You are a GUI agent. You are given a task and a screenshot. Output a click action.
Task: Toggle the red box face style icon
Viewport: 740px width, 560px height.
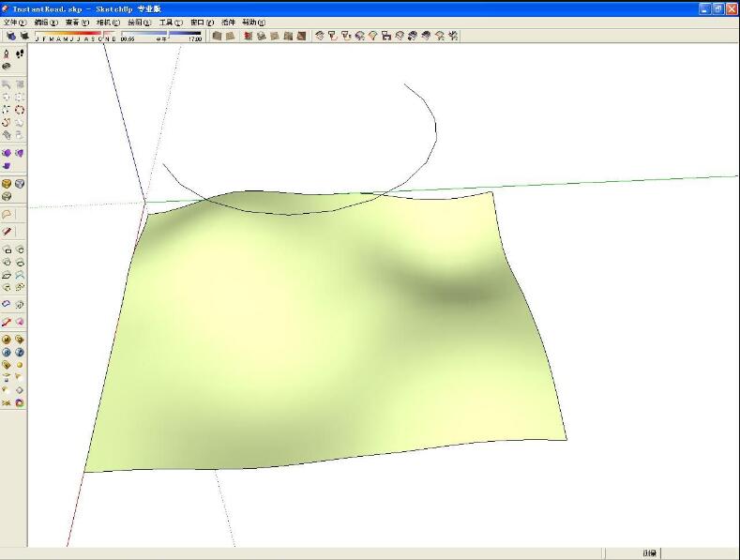pos(249,36)
